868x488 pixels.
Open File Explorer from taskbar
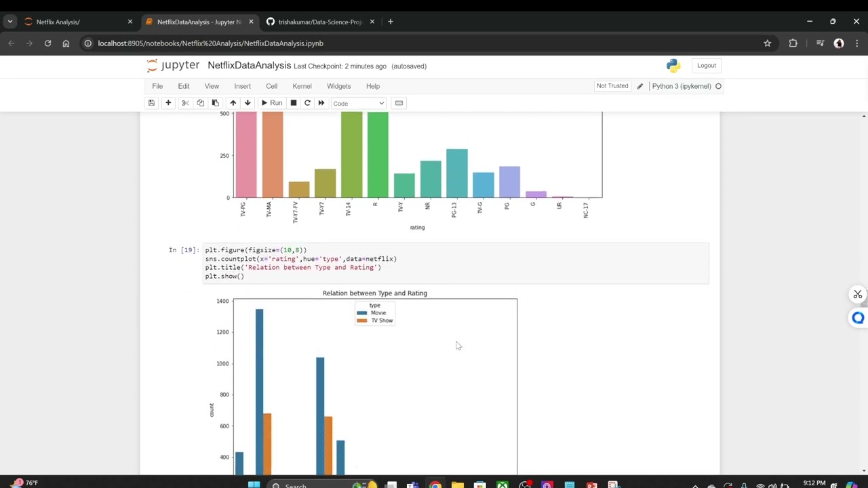coord(458,485)
